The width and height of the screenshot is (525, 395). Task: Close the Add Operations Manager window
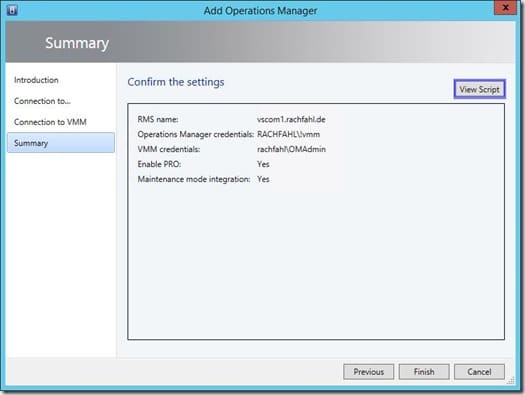pyautogui.click(x=506, y=7)
